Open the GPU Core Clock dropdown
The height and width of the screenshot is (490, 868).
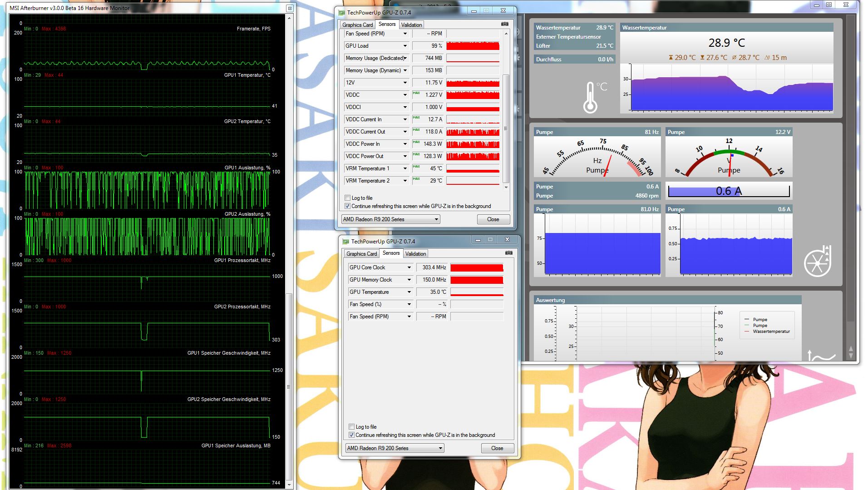(409, 267)
